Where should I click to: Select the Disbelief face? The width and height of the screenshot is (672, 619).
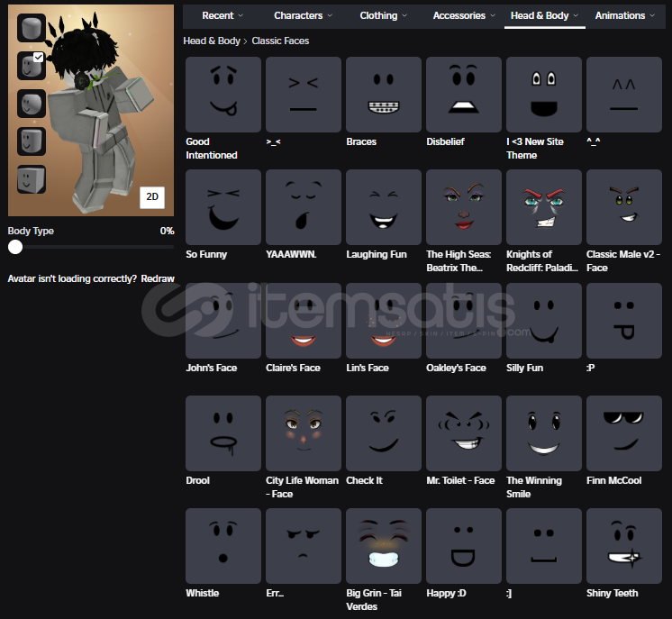point(464,95)
